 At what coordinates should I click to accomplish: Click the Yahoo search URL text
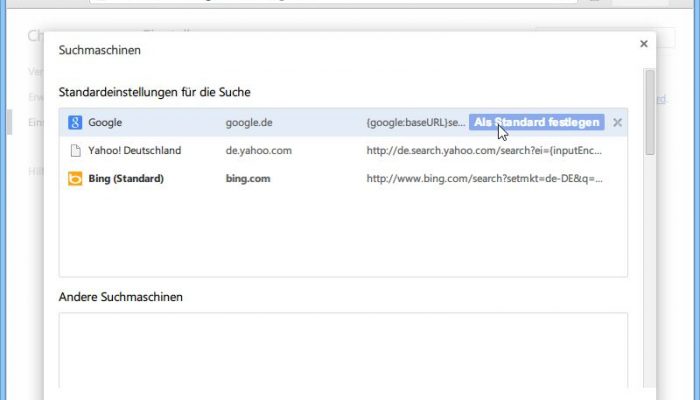click(484, 150)
